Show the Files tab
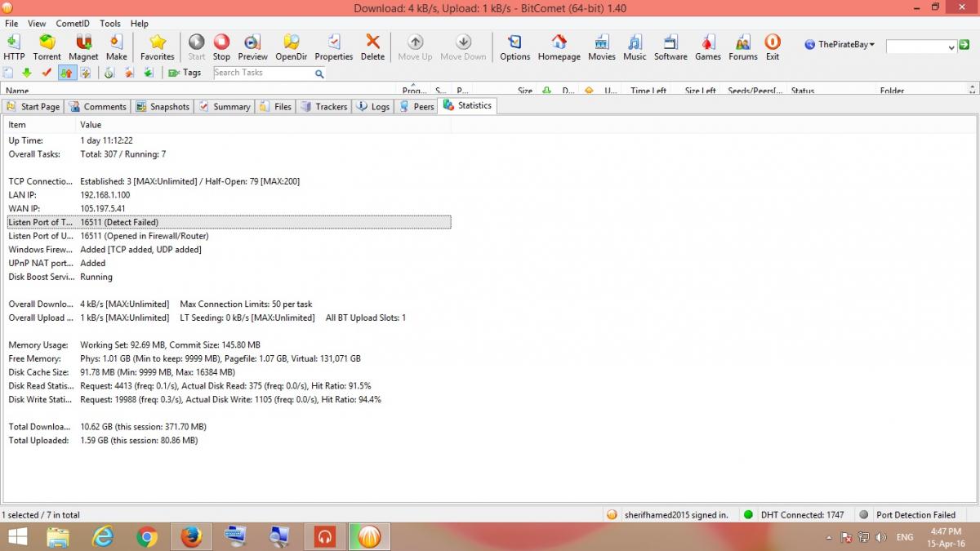The image size is (980, 551). pos(275,106)
